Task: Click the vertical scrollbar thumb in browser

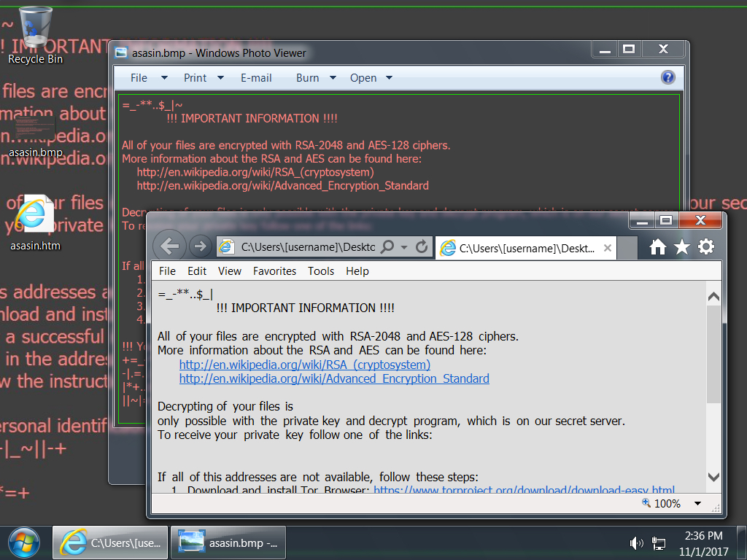Action: click(713, 354)
